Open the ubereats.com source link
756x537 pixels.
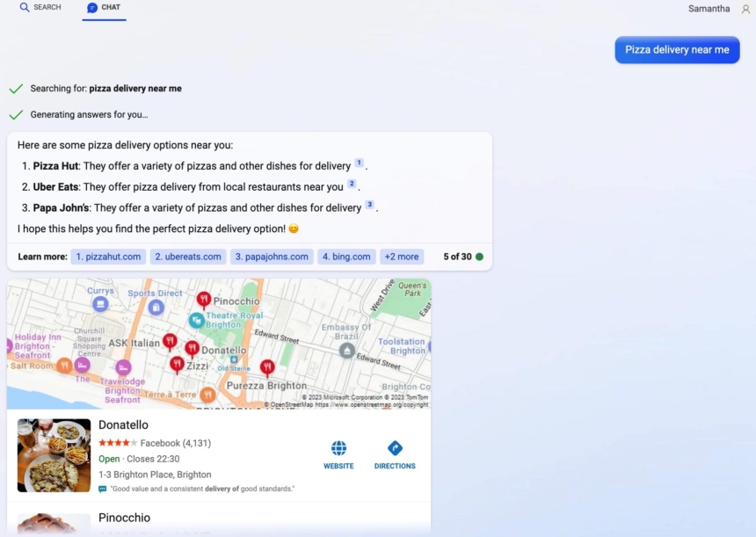point(187,257)
